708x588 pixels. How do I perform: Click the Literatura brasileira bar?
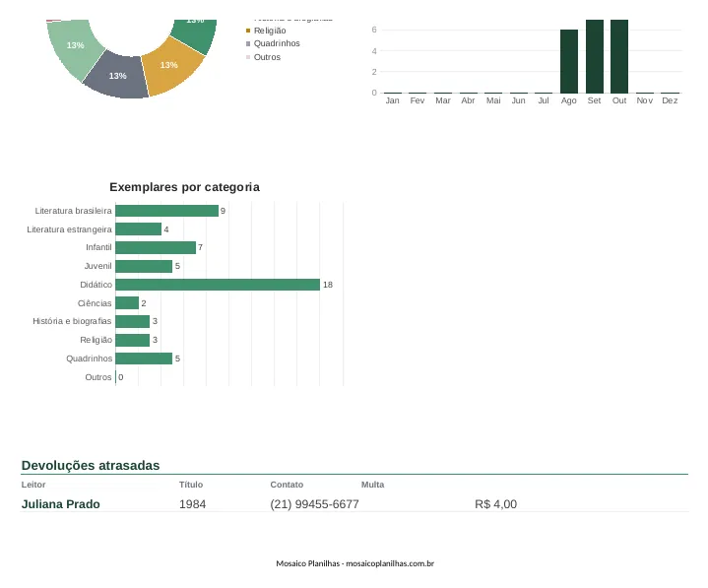tap(166, 211)
